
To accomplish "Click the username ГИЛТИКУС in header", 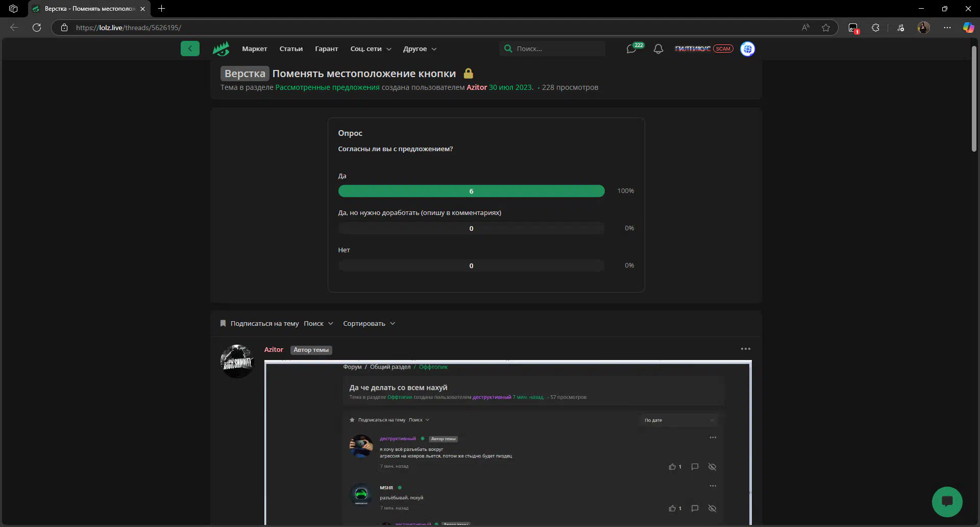I will pos(693,49).
